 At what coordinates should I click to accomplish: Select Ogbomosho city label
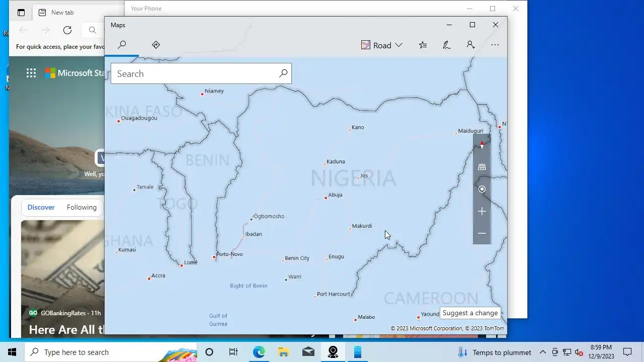point(269,216)
